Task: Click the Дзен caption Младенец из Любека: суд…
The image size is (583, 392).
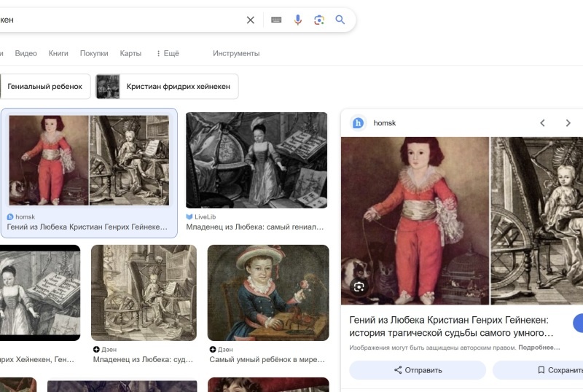Action: pyautogui.click(x=143, y=360)
